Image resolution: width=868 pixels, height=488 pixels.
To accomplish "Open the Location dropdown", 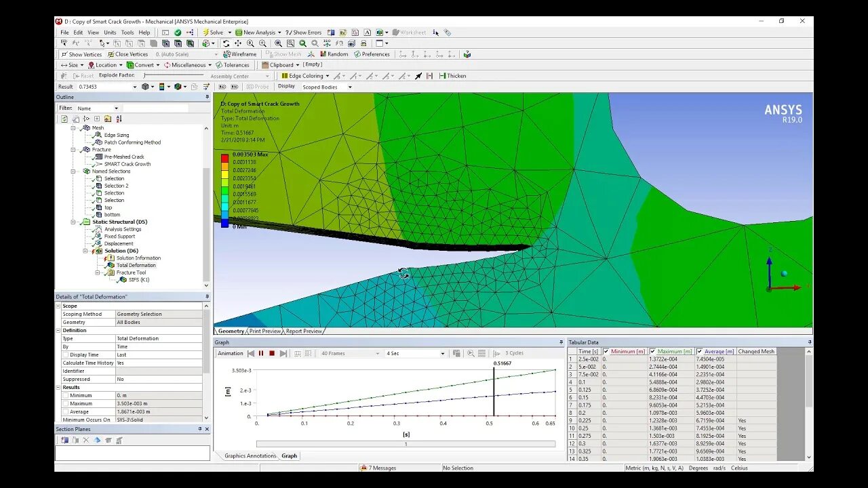I will click(x=105, y=65).
